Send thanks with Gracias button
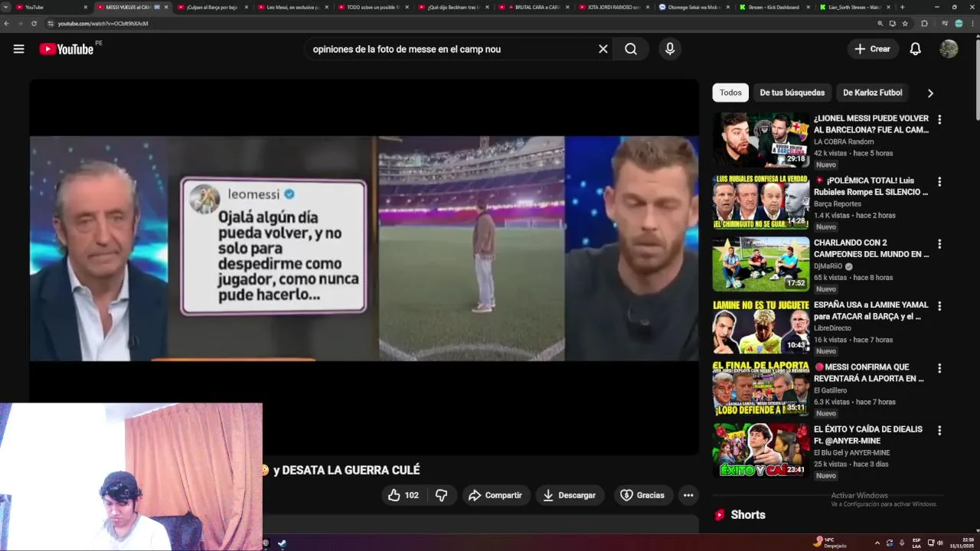The width and height of the screenshot is (980, 551). coord(642,495)
